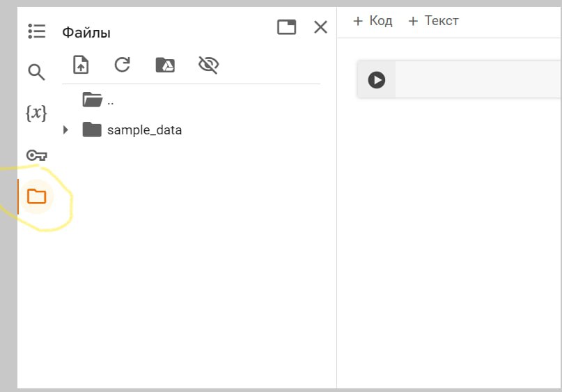Refresh the file browser listing
This screenshot has width=562, height=392.
point(123,65)
